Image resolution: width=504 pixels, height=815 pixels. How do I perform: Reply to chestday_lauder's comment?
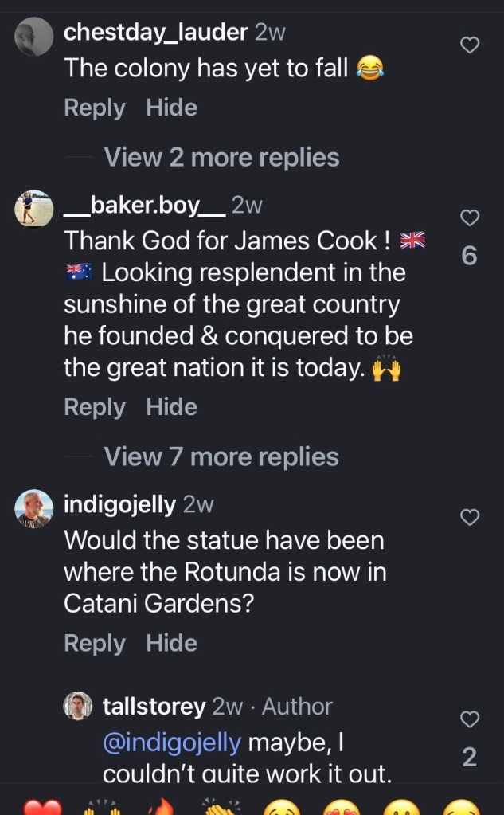(94, 108)
